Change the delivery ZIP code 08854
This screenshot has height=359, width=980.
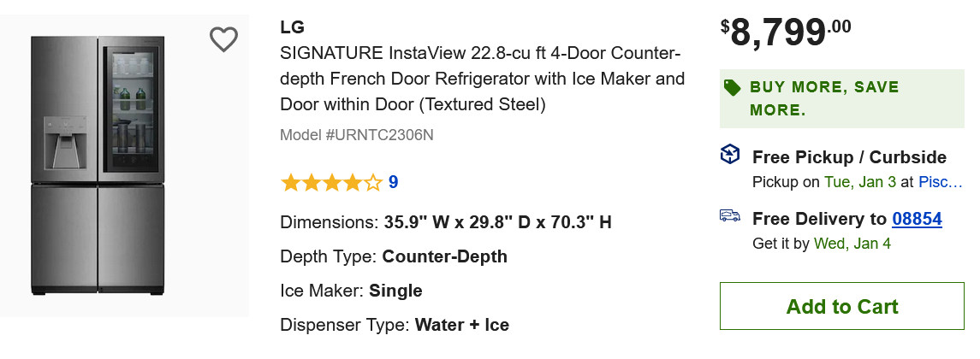tap(917, 219)
